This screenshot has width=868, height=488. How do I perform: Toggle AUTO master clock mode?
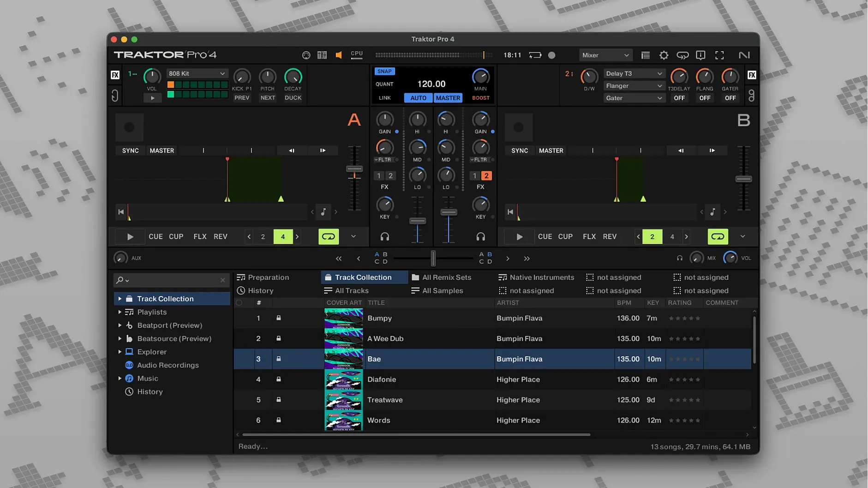click(418, 98)
